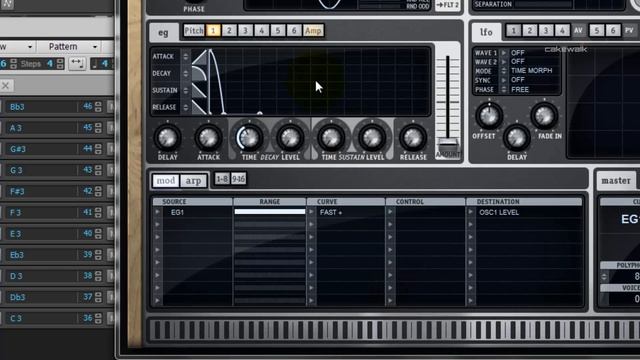Image resolution: width=640 pixels, height=360 pixels.
Task: Show mod matrix rows 9-16
Action: (x=238, y=179)
